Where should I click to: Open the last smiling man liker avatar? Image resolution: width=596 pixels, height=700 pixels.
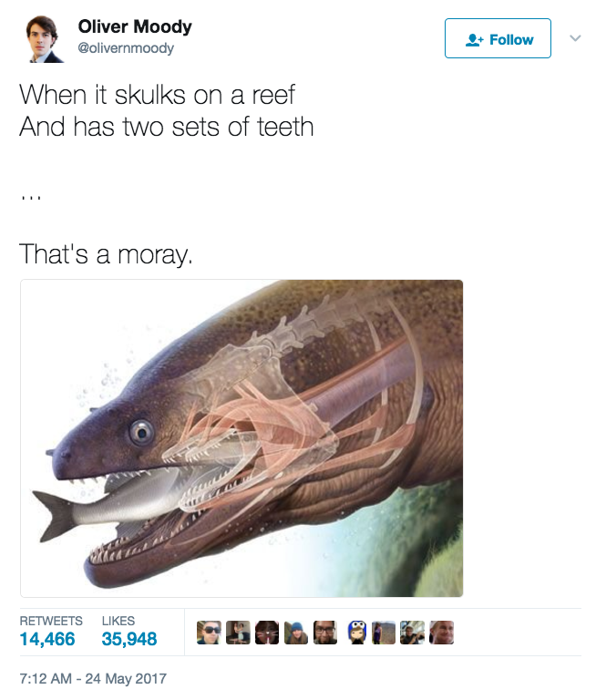coord(441,633)
